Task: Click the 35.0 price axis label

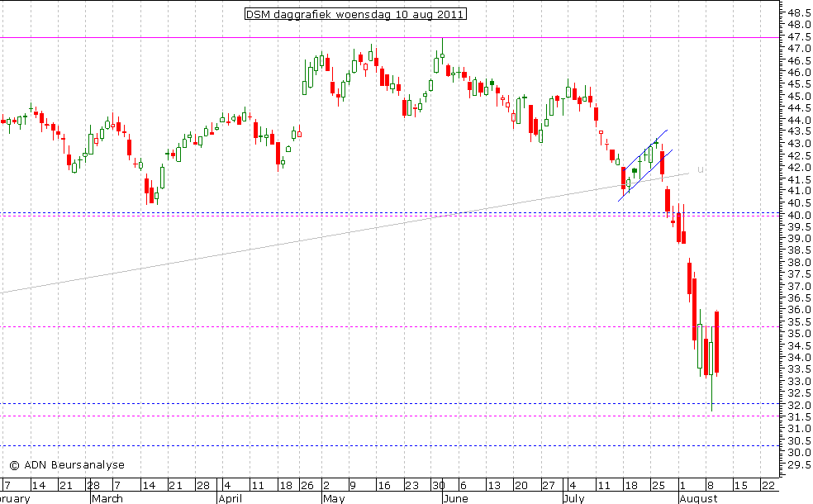Action: 800,334
